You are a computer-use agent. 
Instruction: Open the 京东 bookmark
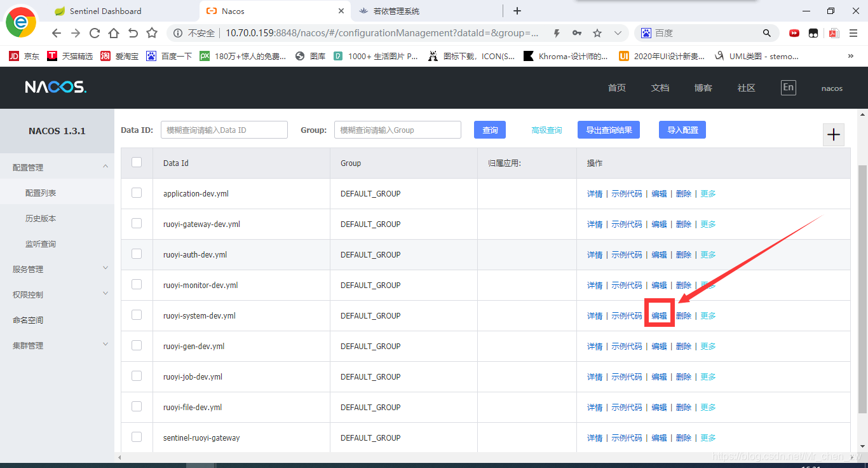(x=24, y=56)
